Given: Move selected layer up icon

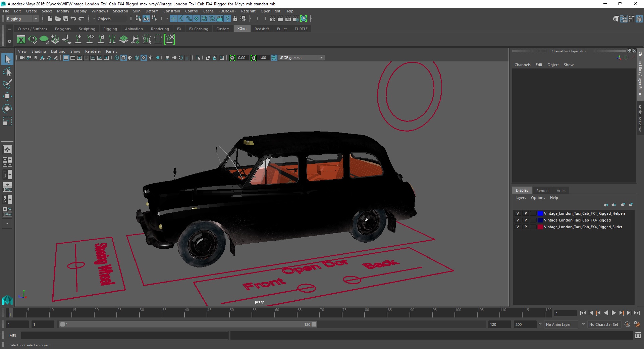Looking at the screenshot, I should click(x=605, y=205).
